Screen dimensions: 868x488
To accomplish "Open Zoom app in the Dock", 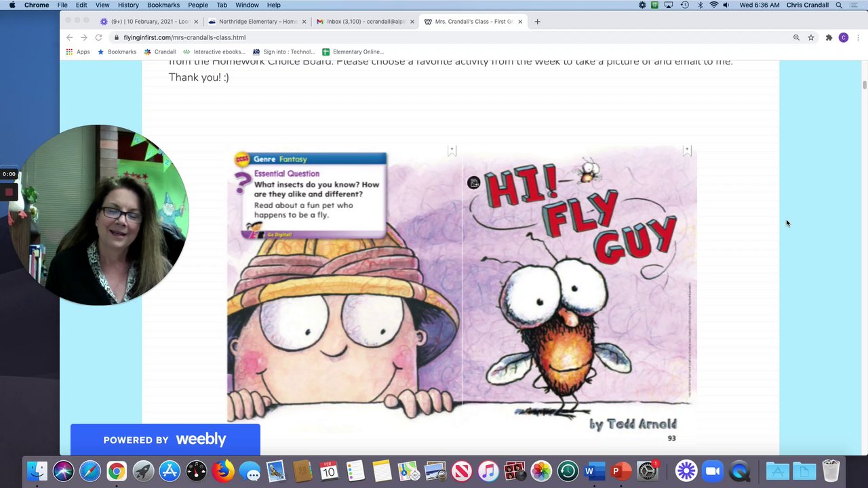I will coord(713,471).
